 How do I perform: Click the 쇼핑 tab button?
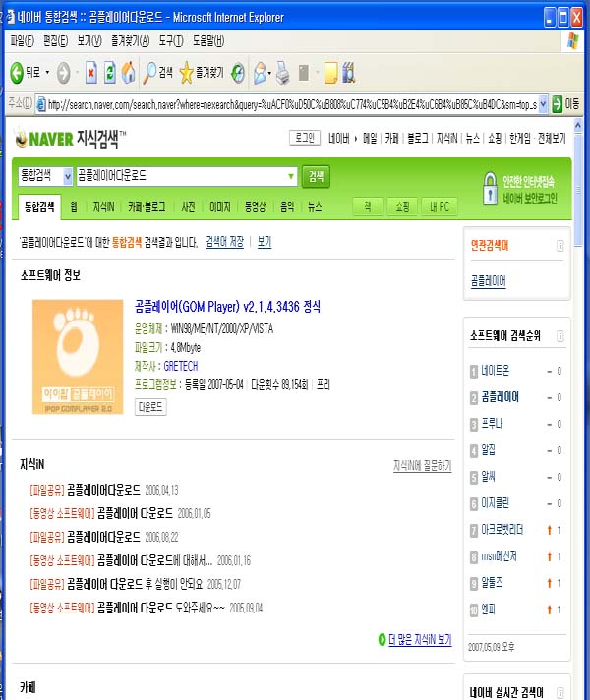click(x=402, y=206)
